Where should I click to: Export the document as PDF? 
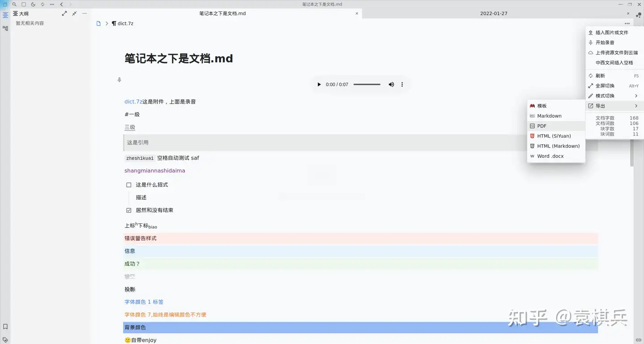click(x=556, y=126)
